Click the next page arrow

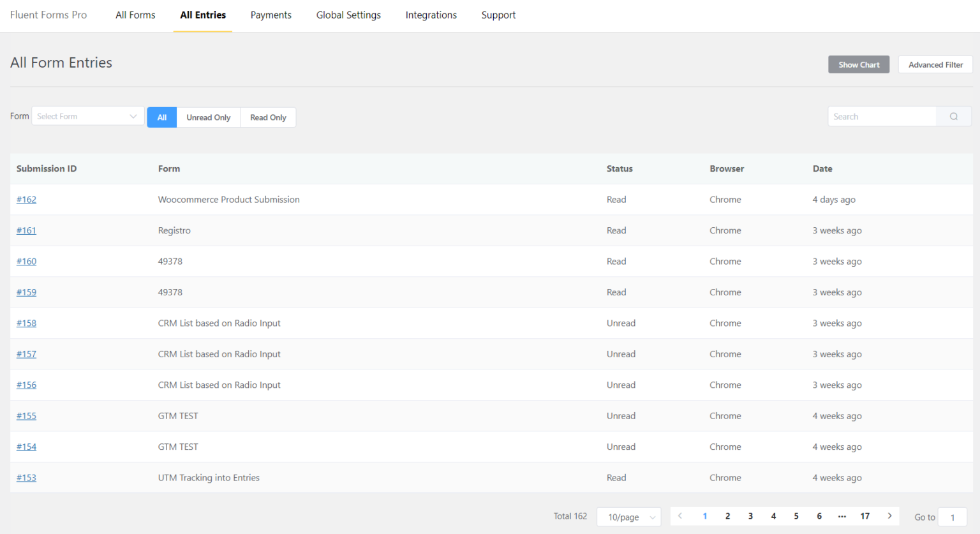pyautogui.click(x=890, y=515)
